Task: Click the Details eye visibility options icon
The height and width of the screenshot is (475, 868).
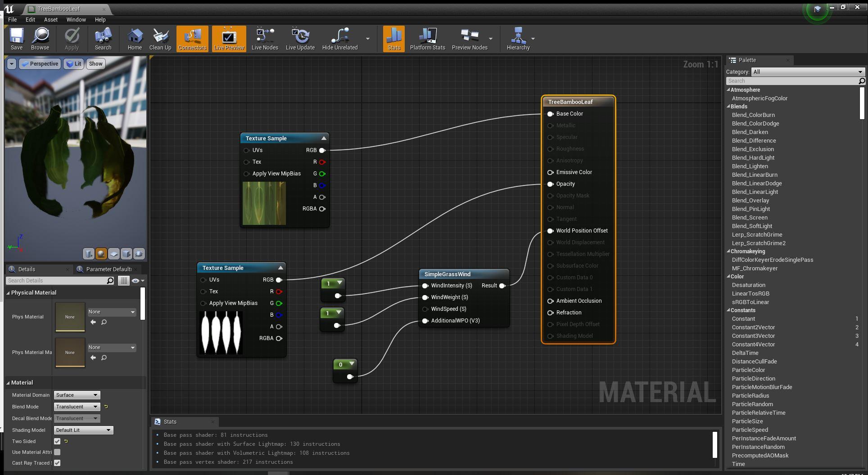Action: coord(137,281)
